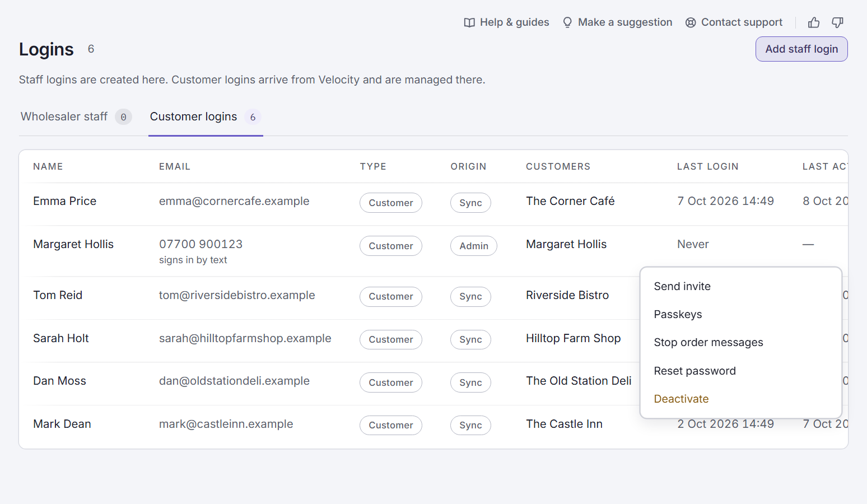Image resolution: width=867 pixels, height=504 pixels.
Task: Click the Name column header
Action: pyautogui.click(x=48, y=166)
